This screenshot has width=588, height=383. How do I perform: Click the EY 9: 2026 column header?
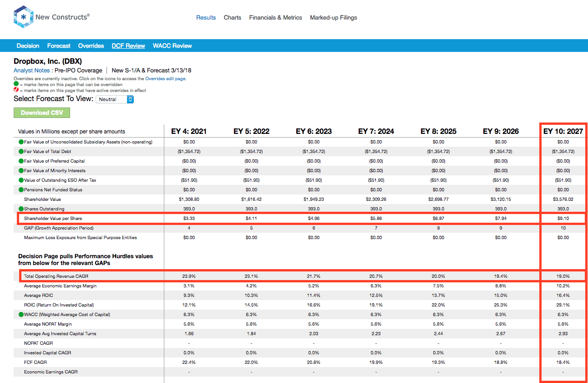point(501,131)
